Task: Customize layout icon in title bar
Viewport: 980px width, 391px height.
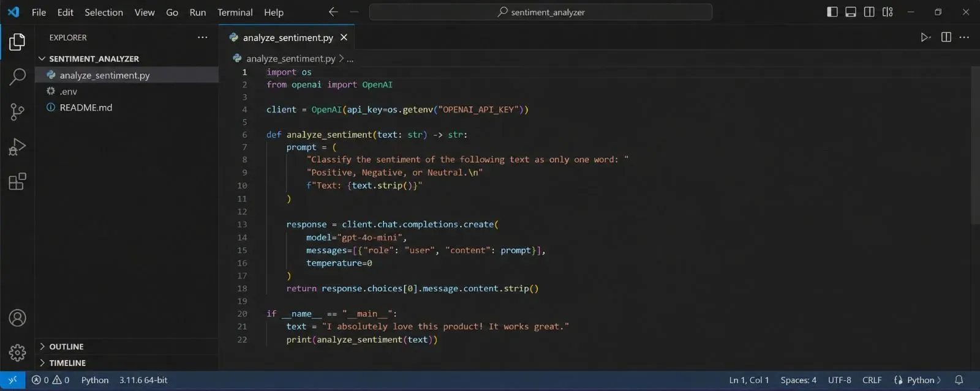Action: pyautogui.click(x=888, y=12)
